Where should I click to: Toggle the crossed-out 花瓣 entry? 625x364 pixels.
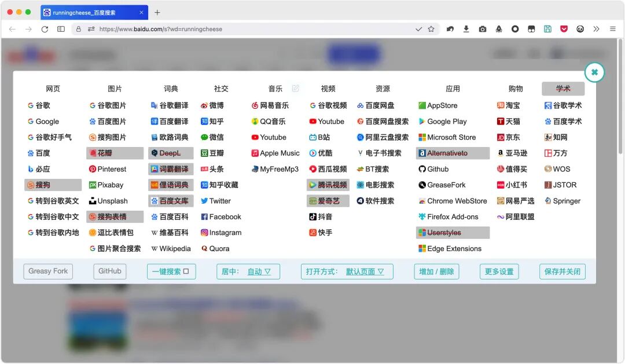pos(115,153)
